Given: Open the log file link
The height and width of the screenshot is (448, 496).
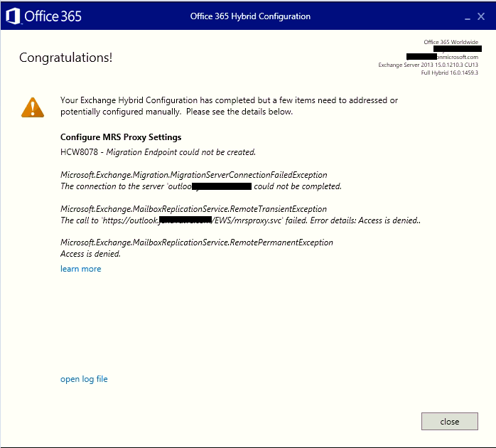Looking at the screenshot, I should click(84, 379).
